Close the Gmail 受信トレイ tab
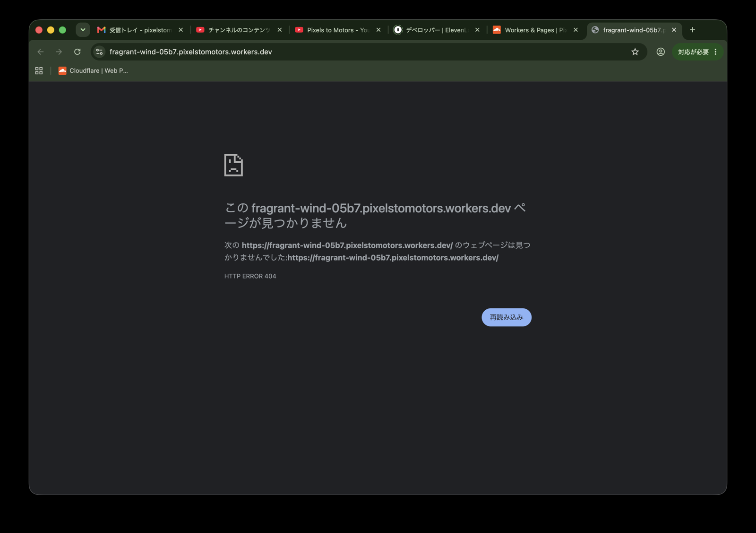Image resolution: width=756 pixels, height=533 pixels. [180, 30]
